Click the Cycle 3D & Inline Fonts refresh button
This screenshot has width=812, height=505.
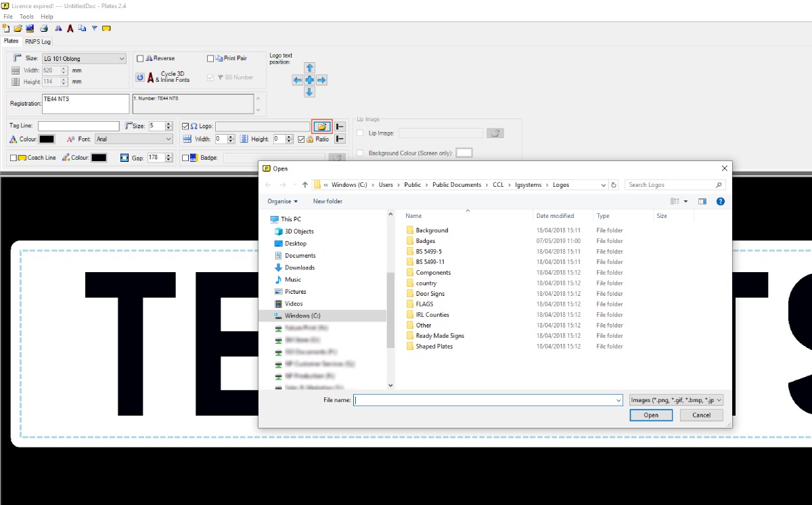pyautogui.click(x=140, y=77)
